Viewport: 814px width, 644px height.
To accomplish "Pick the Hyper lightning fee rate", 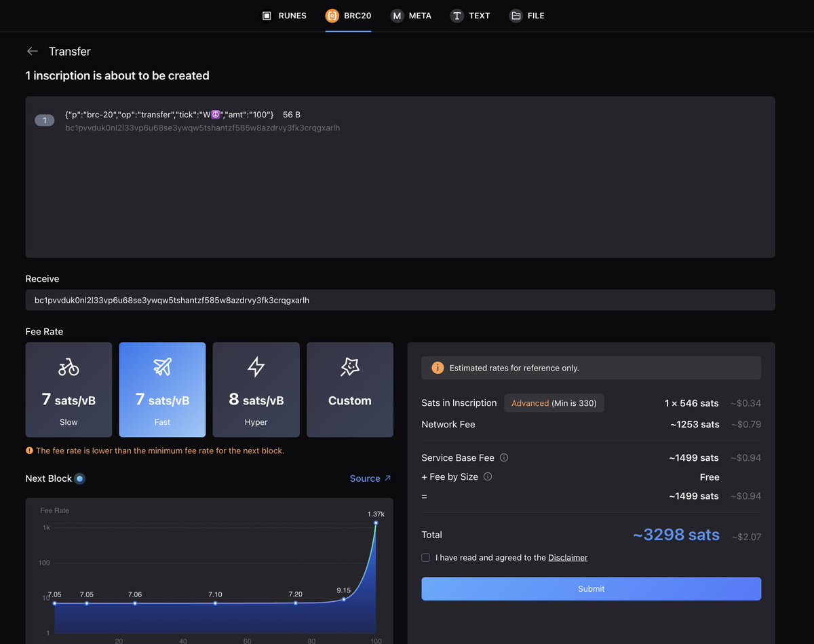I will (x=256, y=390).
